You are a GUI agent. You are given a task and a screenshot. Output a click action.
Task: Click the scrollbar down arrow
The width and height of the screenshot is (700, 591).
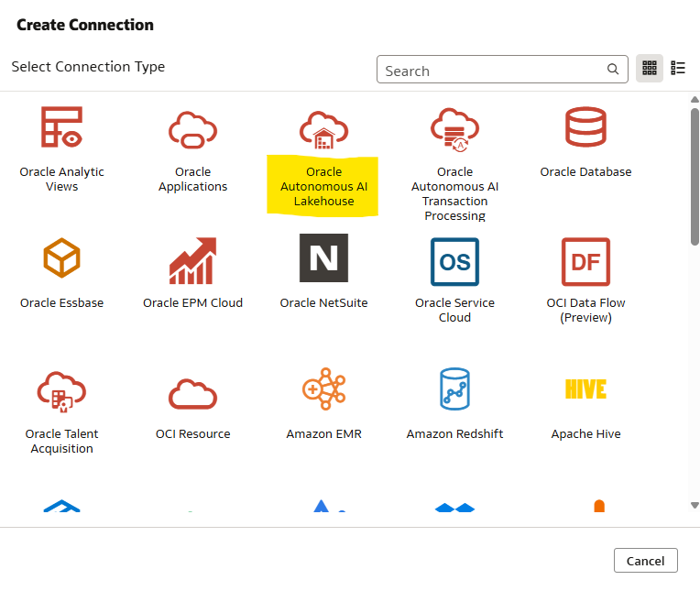pyautogui.click(x=695, y=505)
